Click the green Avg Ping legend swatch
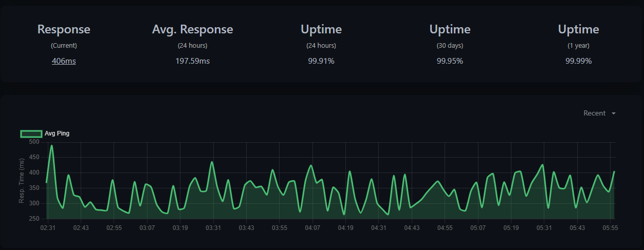This screenshot has height=250, width=644. pyautogui.click(x=31, y=133)
